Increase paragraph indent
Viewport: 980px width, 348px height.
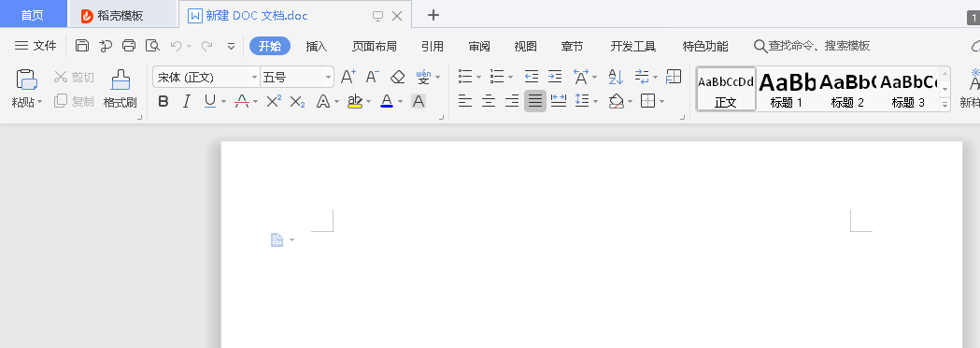pos(555,77)
